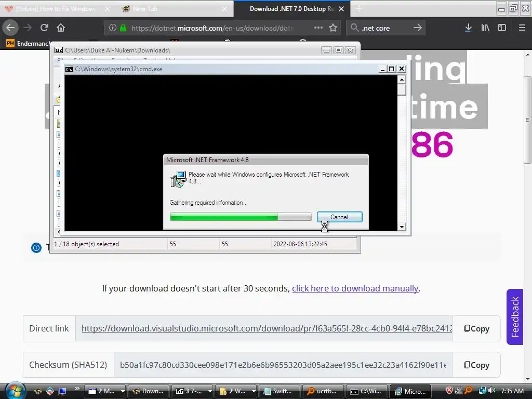The image size is (532, 399).
Task: Copy the Direct link URL
Action: tap(477, 328)
